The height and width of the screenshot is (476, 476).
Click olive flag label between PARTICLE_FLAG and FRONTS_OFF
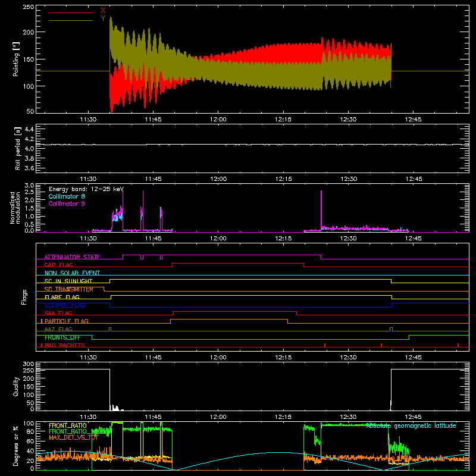point(58,329)
